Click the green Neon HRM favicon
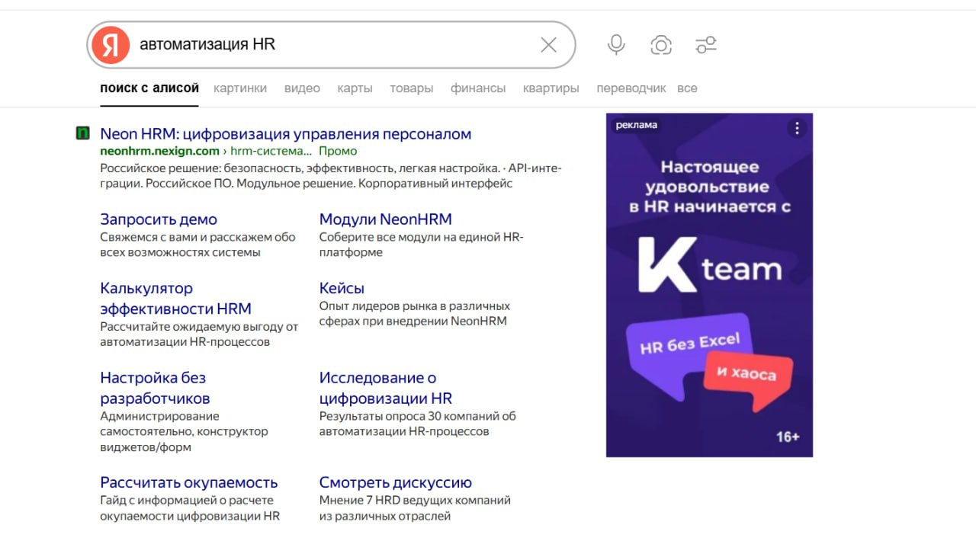The image size is (976, 560). (x=83, y=133)
